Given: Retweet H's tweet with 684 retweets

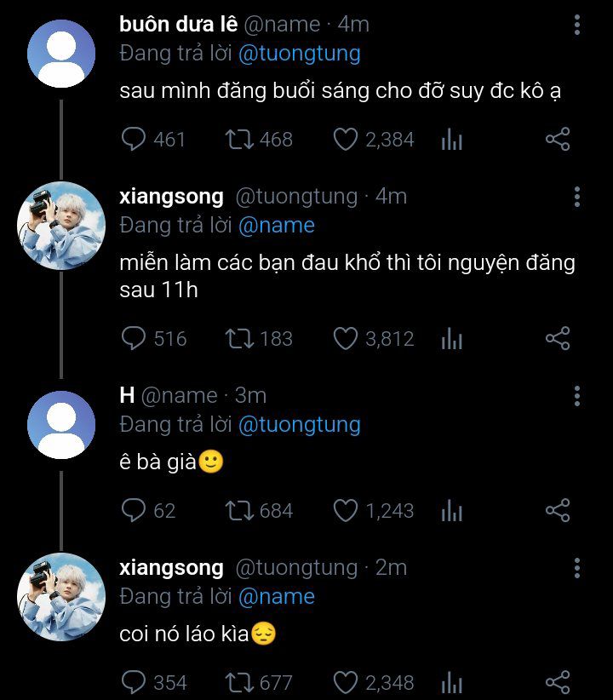Looking at the screenshot, I should (x=239, y=510).
